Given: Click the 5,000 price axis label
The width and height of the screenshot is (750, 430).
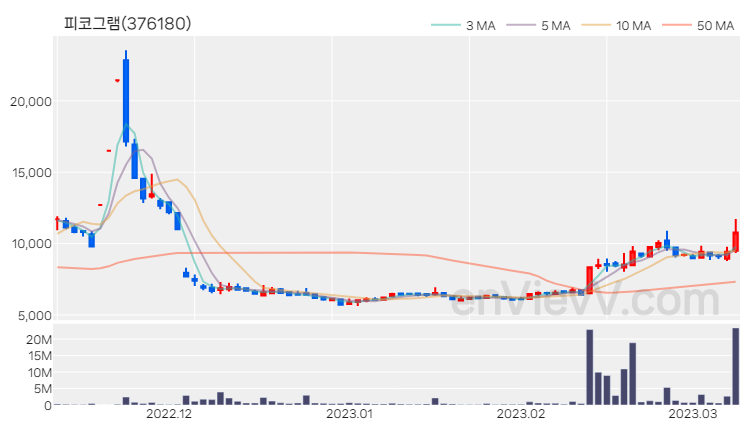Looking at the screenshot, I should 34,315.
